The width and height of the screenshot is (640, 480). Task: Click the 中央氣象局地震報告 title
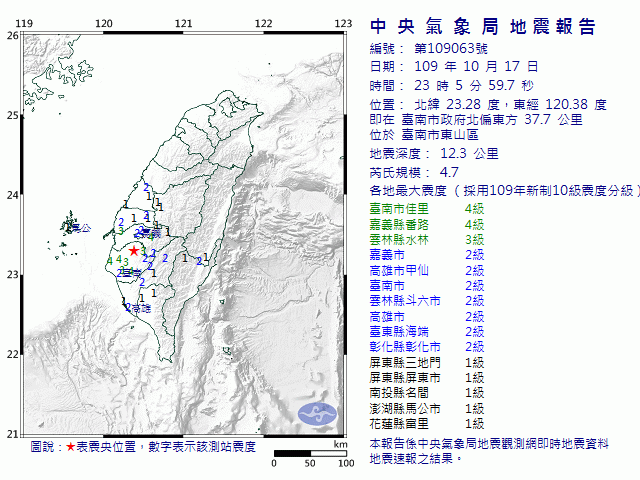click(x=482, y=26)
